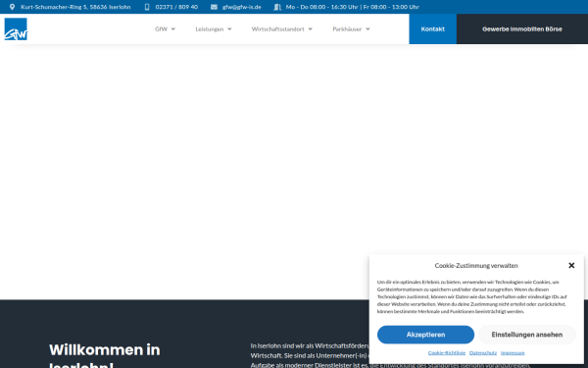The image size is (588, 368).
Task: Expand the GfW menu chevron
Action: click(x=173, y=28)
